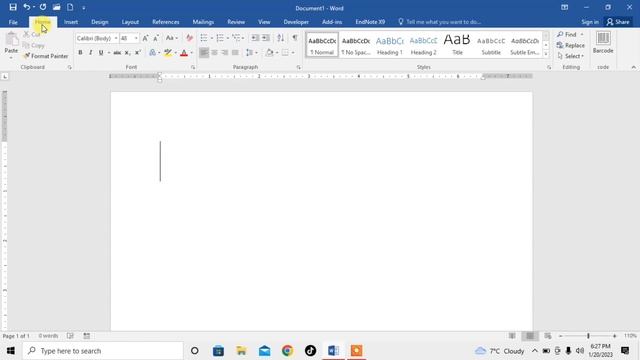Click the New blank document icon
This screenshot has height=360, width=640.
(x=70, y=7)
